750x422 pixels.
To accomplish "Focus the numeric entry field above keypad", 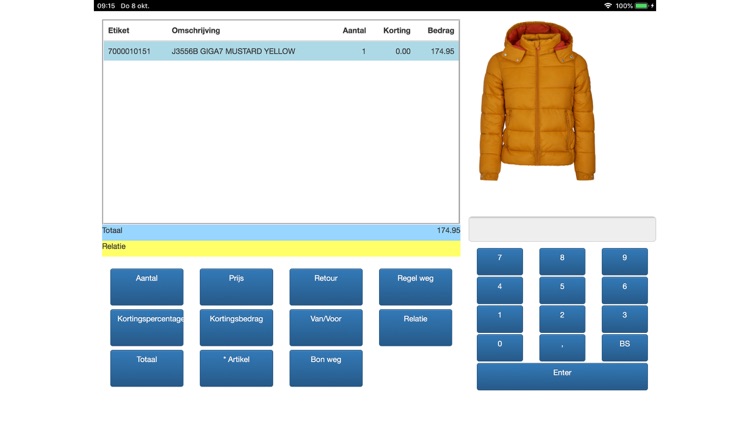I will 562,229.
